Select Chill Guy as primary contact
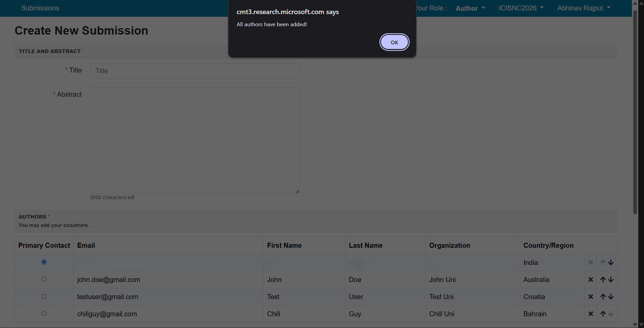Image resolution: width=644 pixels, height=328 pixels. pos(44,314)
